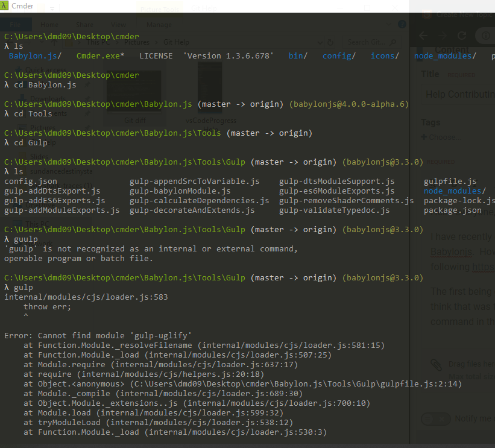Click the gulp-dtsModuleSupport.js file name
495x448 pixels.
click(337, 181)
